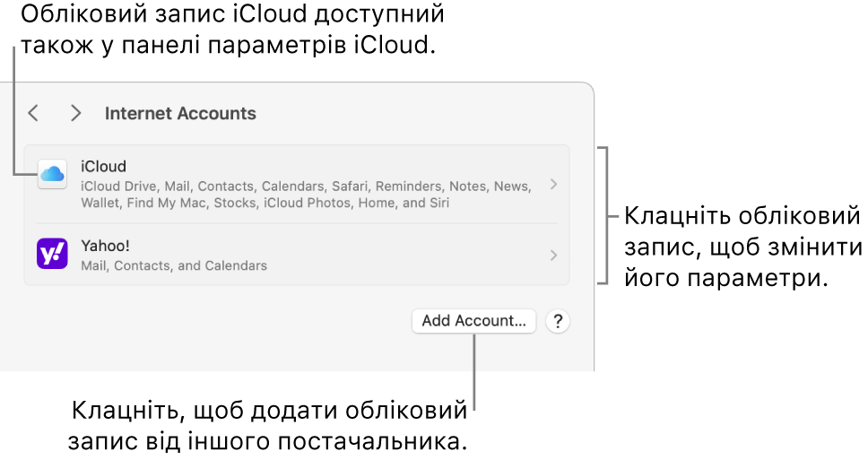Click the iCloud Drive, Mail, Contacts services line

coord(306,187)
